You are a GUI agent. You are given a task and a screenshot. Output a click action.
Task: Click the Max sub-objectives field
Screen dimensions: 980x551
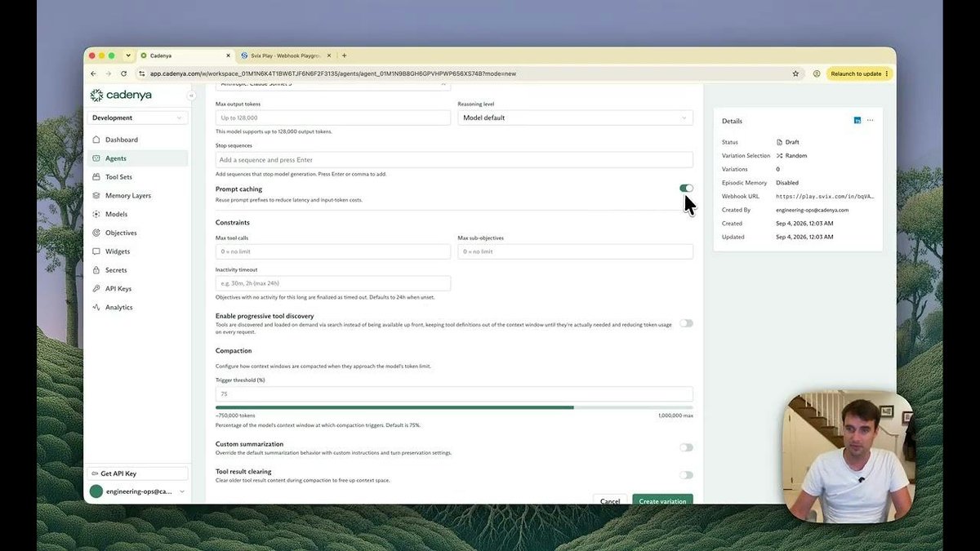(x=575, y=251)
